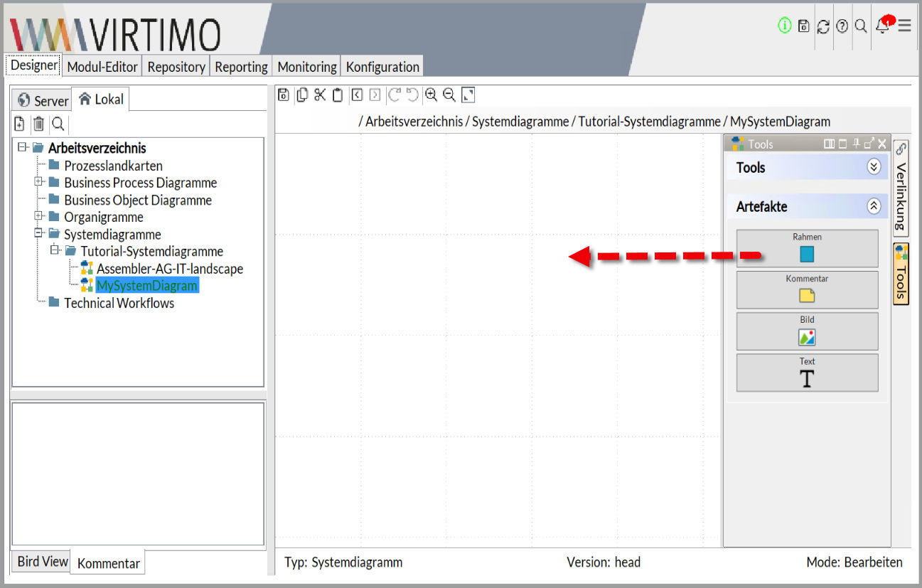
Task: Open the Verlinkung vertical side tab
Action: (901, 188)
